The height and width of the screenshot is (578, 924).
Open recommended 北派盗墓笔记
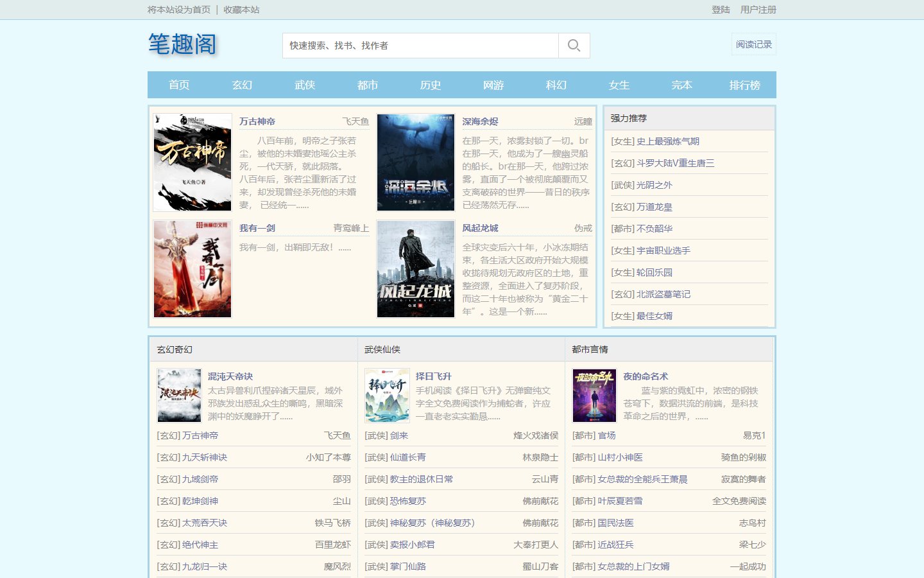click(x=663, y=294)
